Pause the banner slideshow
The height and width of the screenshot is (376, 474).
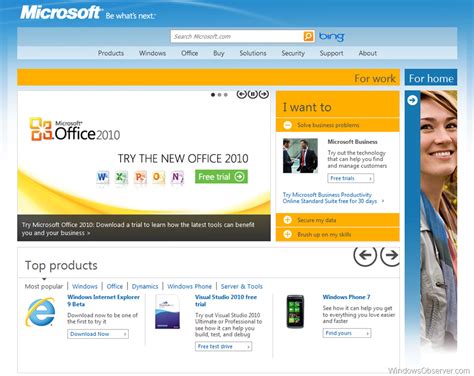pos(253,94)
